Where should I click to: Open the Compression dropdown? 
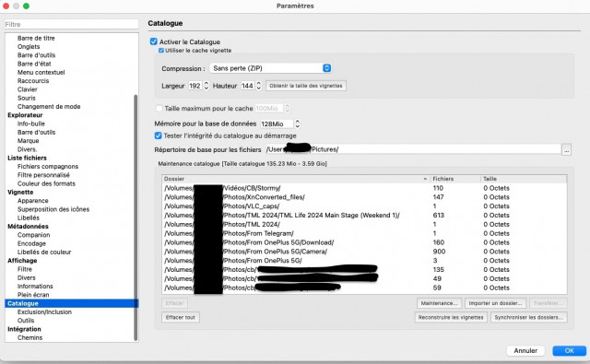270,68
